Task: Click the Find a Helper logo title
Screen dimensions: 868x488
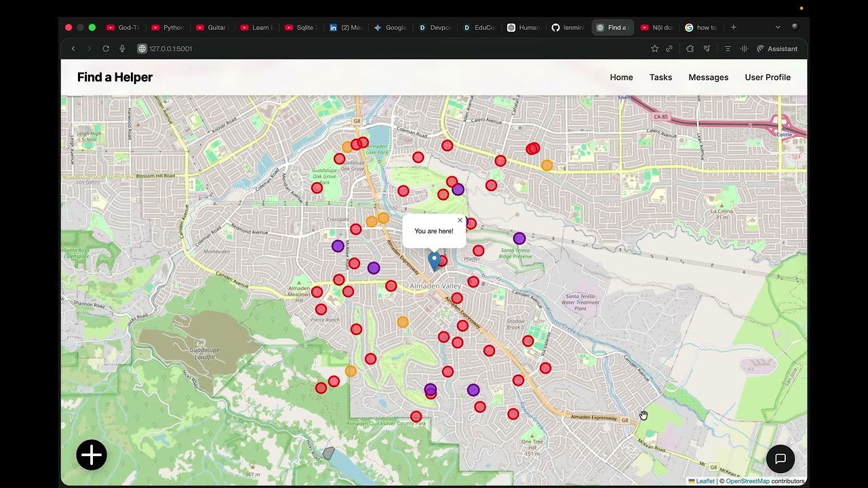Action: point(115,77)
